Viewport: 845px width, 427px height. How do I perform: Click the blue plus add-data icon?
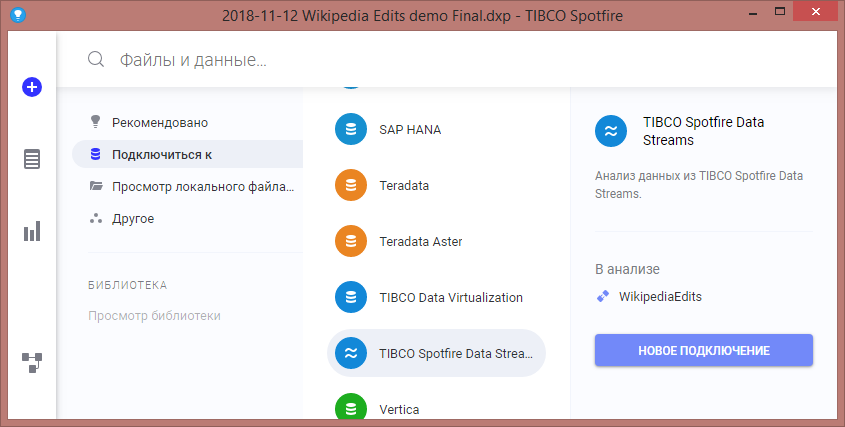click(32, 87)
